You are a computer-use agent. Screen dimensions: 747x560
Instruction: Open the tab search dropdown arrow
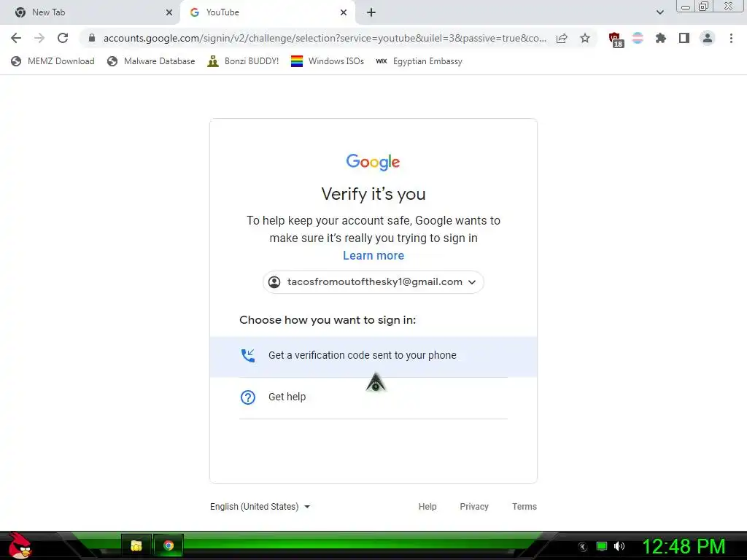[x=659, y=12]
